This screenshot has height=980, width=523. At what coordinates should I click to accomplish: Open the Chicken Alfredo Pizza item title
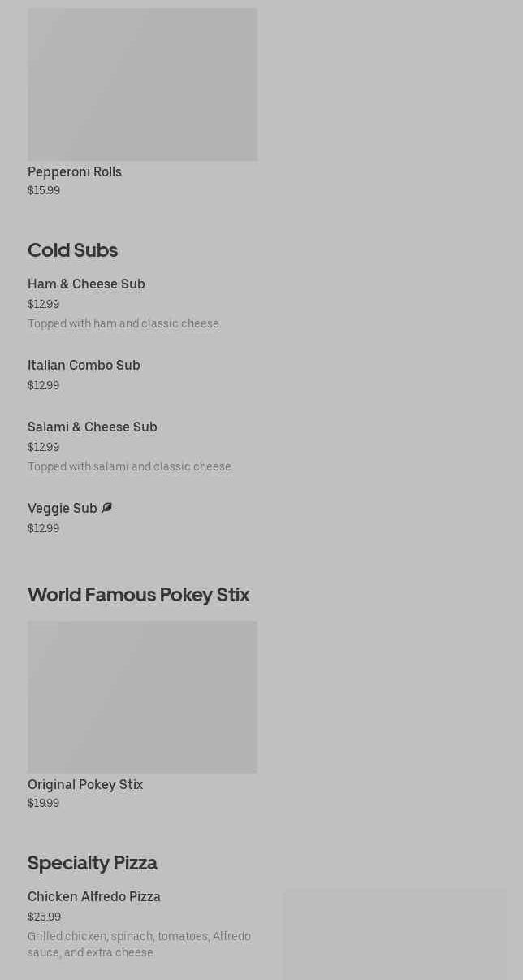pos(94,896)
